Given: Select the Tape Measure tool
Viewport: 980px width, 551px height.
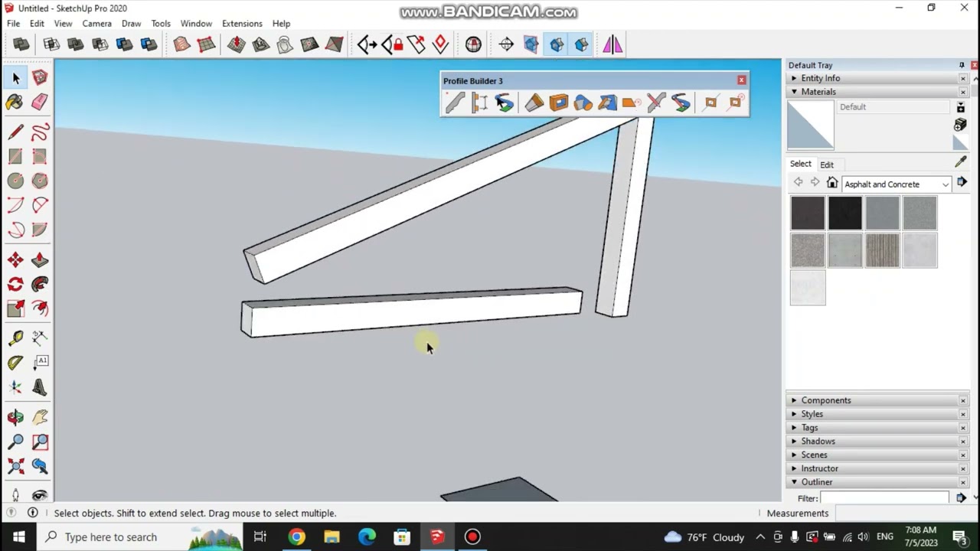Looking at the screenshot, I should 15,338.
